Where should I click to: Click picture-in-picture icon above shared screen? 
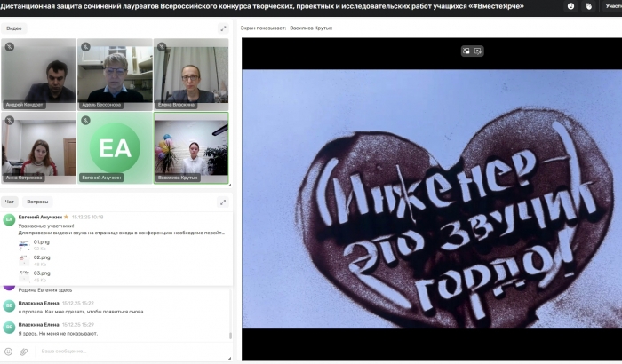(466, 51)
